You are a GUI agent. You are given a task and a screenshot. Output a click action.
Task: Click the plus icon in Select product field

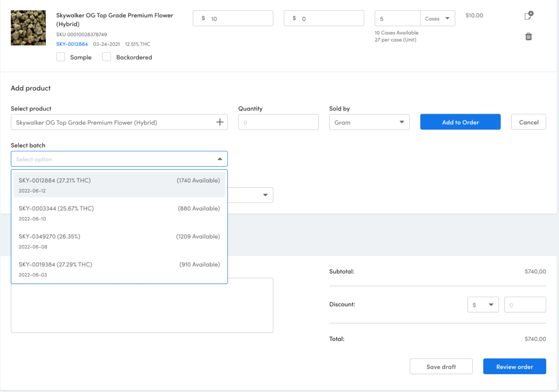pyautogui.click(x=220, y=122)
